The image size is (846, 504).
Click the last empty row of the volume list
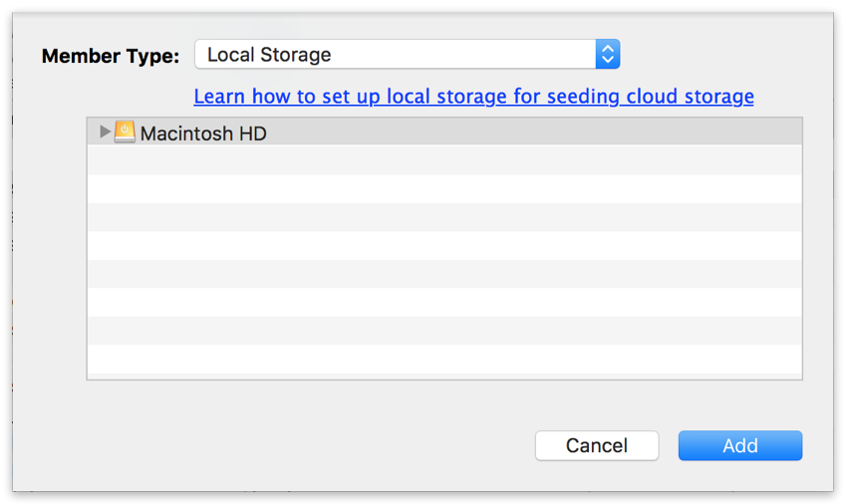click(x=444, y=360)
